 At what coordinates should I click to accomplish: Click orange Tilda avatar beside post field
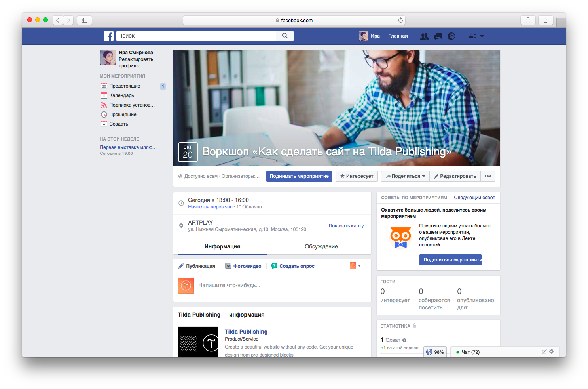(x=186, y=286)
